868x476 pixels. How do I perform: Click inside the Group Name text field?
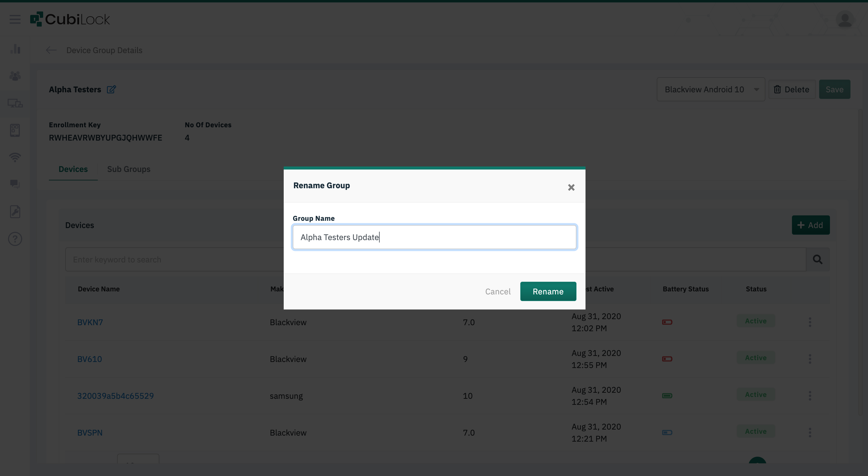coord(434,237)
